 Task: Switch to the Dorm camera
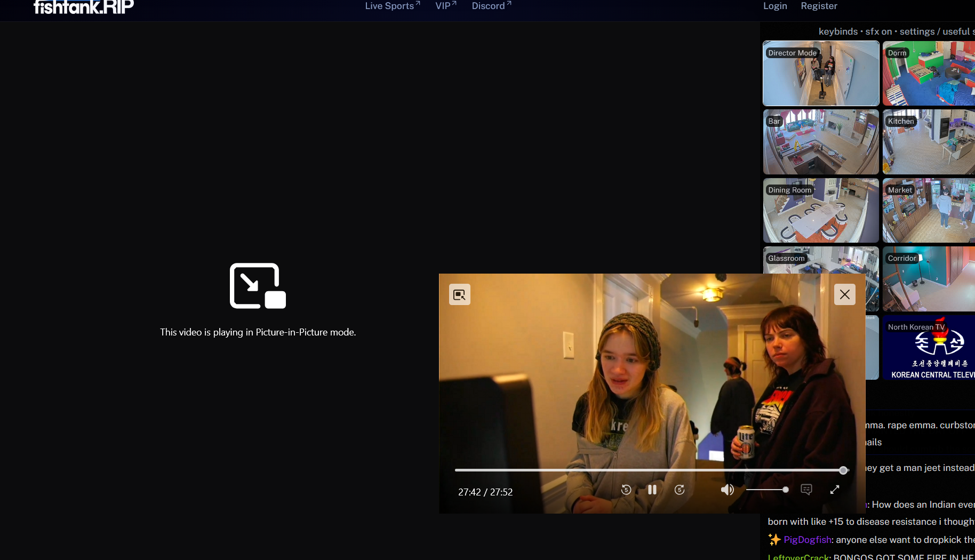(x=929, y=74)
